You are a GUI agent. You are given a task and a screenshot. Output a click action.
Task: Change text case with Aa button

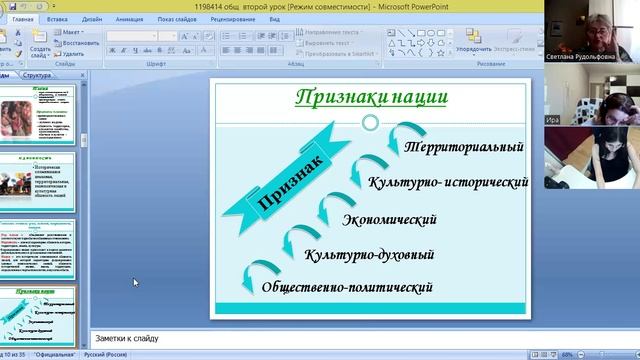[x=187, y=51]
